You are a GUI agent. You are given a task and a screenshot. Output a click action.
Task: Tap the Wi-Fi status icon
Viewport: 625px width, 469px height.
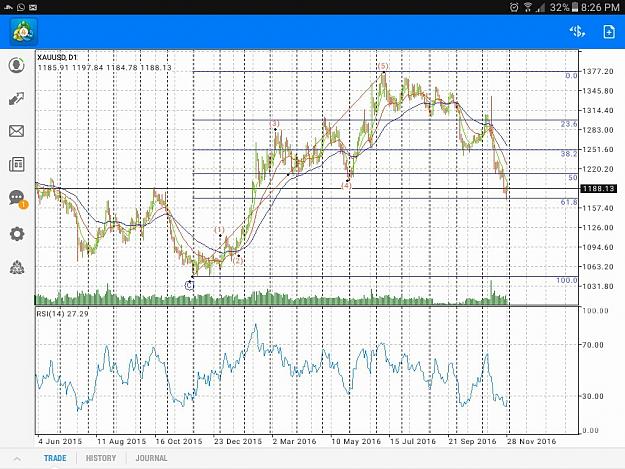(528, 7)
